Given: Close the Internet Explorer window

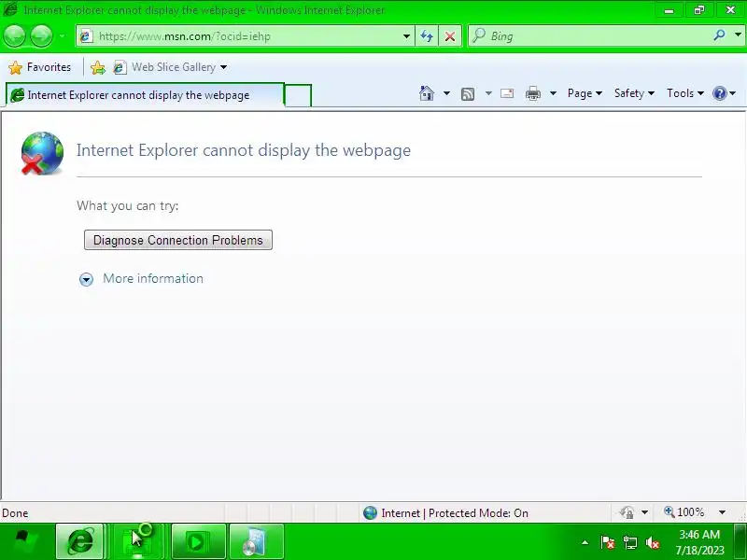Looking at the screenshot, I should pos(730,10).
